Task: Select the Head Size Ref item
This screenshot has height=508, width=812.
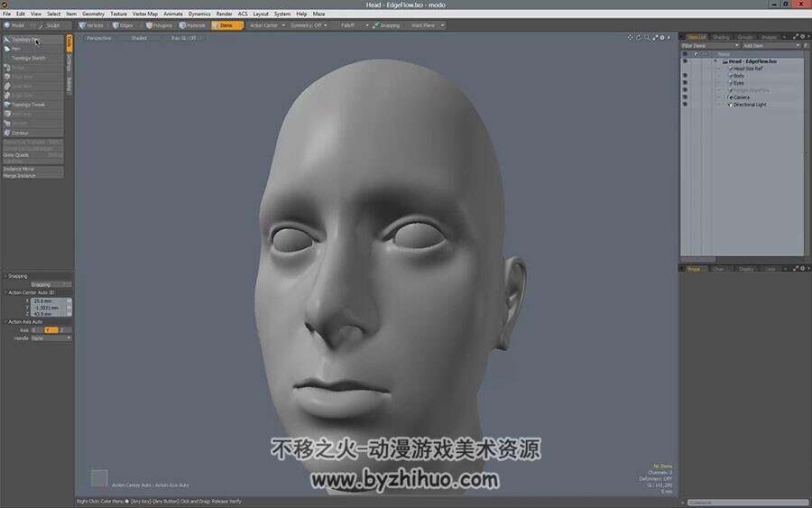Action: 748,69
